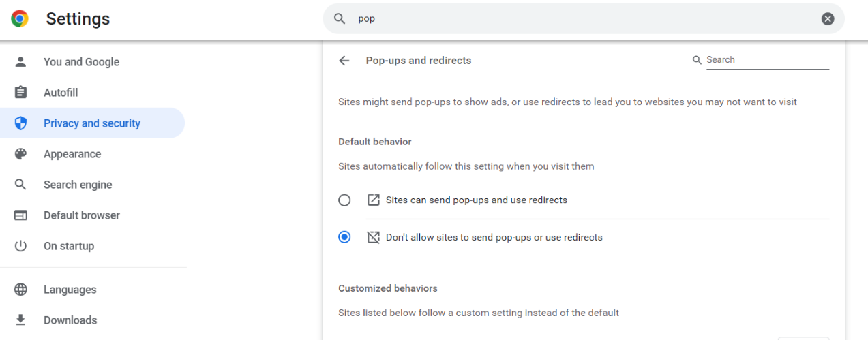Open the Downloads settings section
Screen dimensions: 868x340
(x=93, y=320)
